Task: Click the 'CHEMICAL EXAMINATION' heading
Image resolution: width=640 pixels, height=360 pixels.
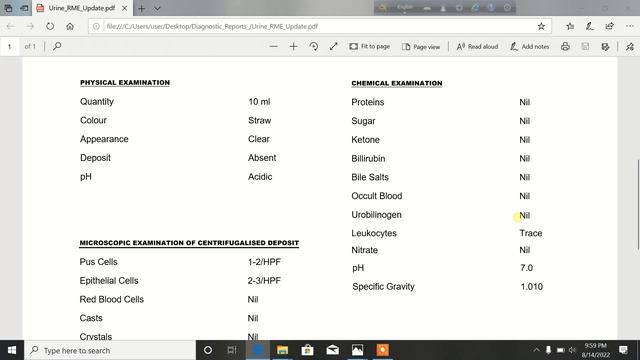Action: tap(397, 83)
